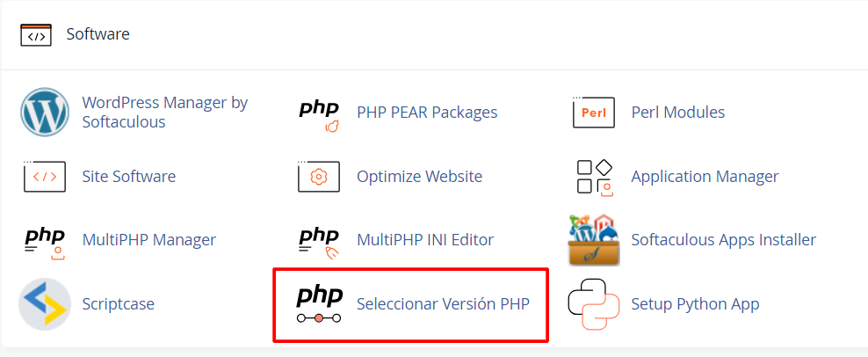Image resolution: width=868 pixels, height=357 pixels.
Task: Choose the Seleccionar Versión PHP link
Action: click(x=444, y=304)
